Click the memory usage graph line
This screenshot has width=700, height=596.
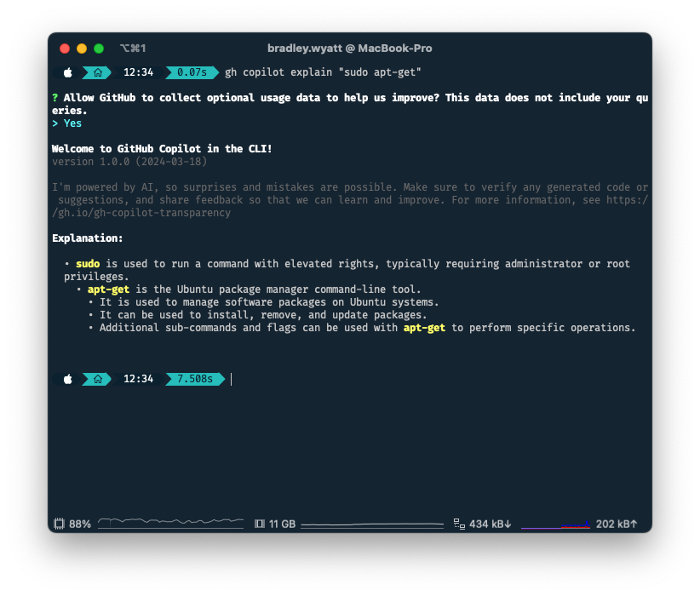[x=372, y=524]
